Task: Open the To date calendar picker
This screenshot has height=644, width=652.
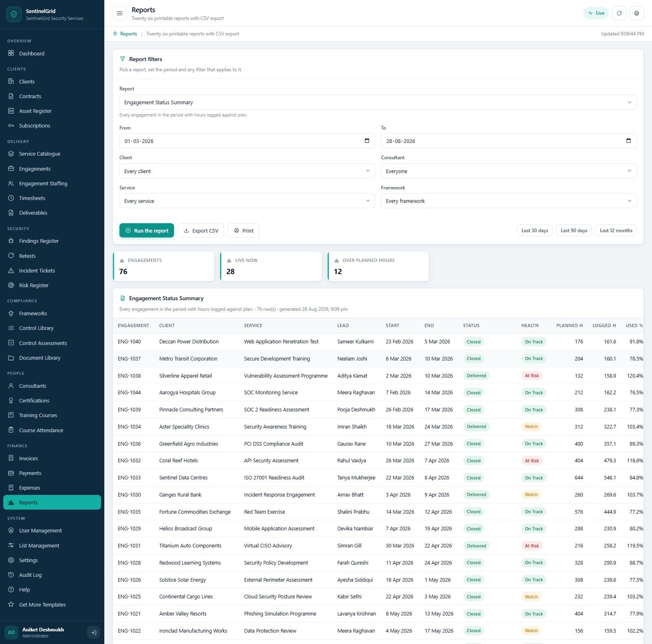Action: click(628, 141)
